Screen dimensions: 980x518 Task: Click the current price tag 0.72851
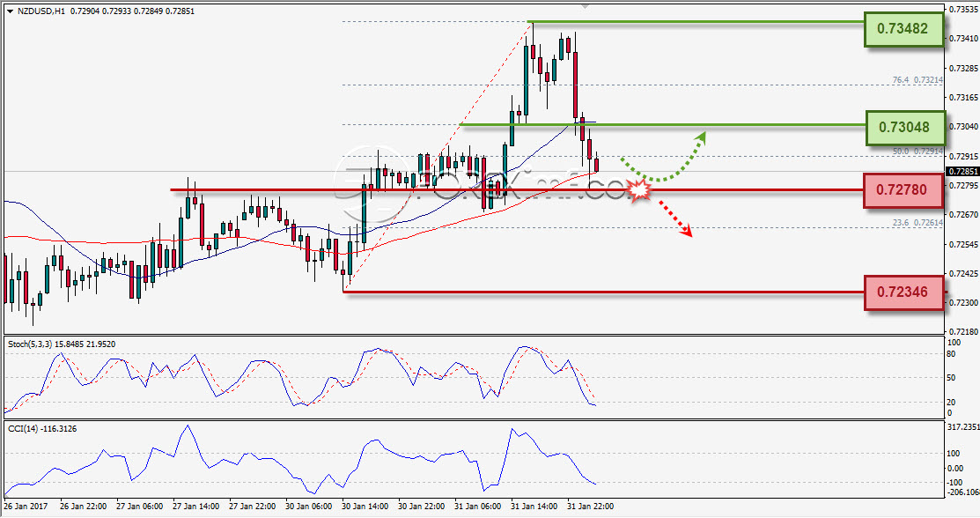click(x=962, y=172)
